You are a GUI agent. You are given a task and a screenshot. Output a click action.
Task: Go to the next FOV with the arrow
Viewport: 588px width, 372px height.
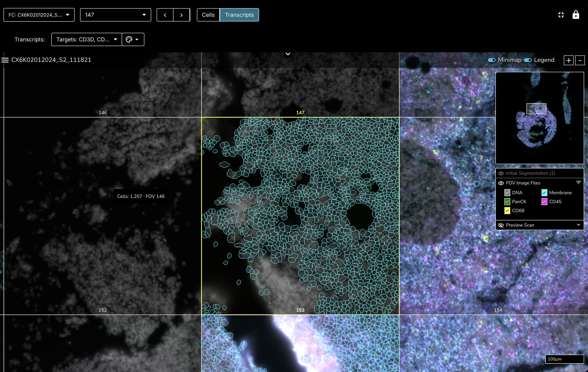tap(181, 15)
